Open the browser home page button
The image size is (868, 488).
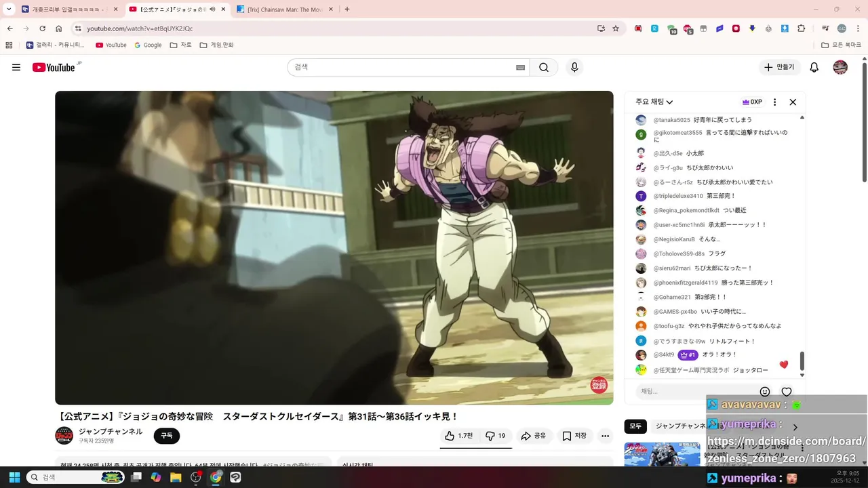point(59,28)
